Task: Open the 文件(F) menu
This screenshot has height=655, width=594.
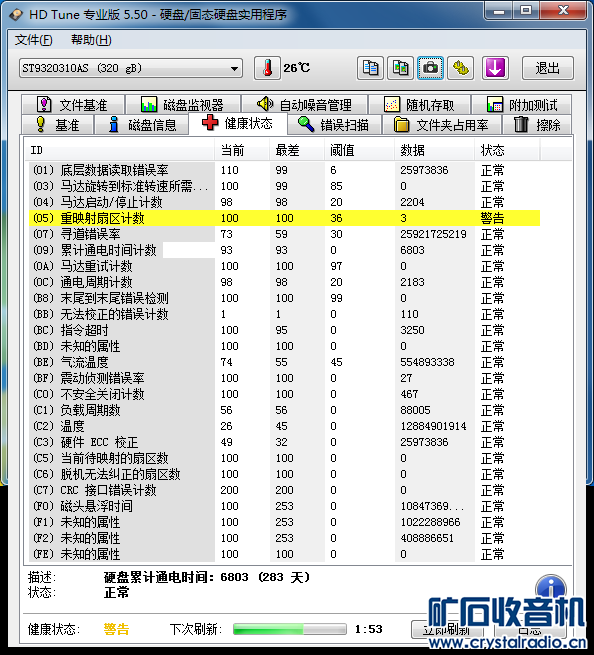Action: pos(33,40)
